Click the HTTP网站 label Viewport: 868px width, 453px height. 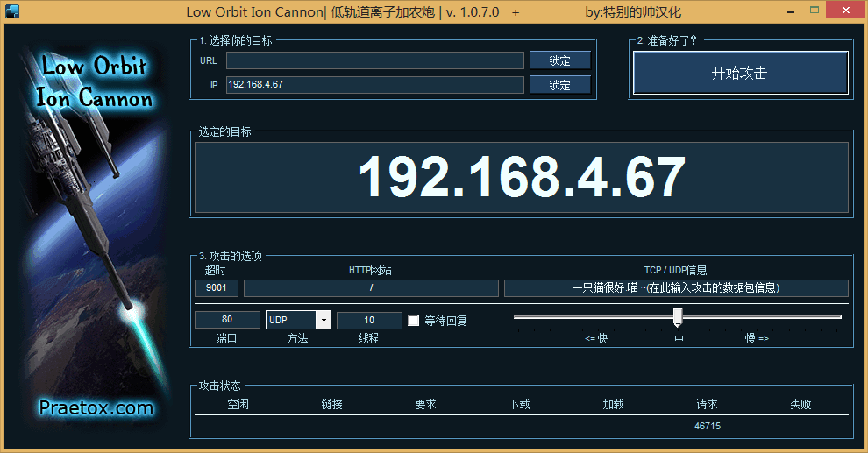[370, 270]
